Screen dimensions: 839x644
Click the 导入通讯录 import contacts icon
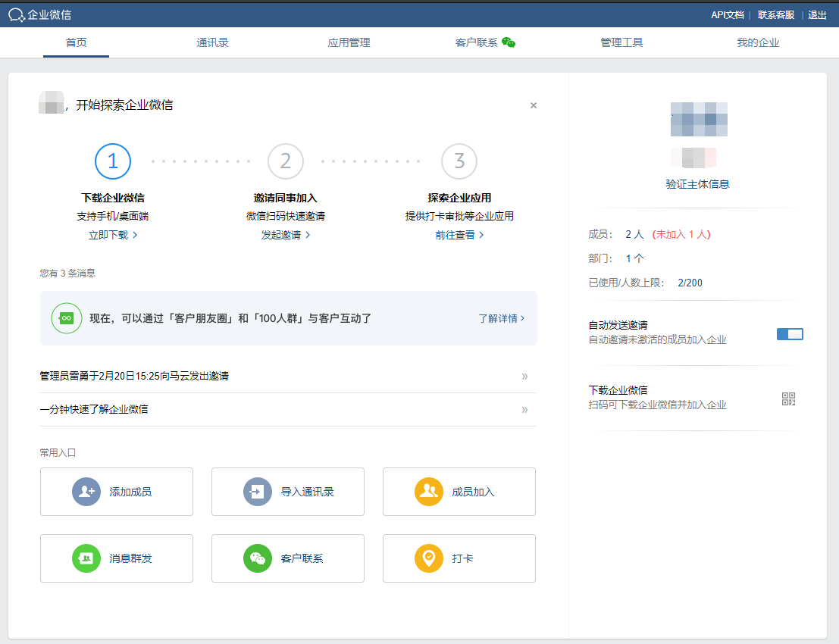(258, 492)
